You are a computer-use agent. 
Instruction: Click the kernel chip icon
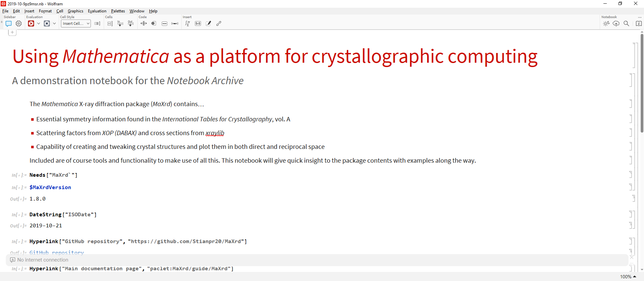[x=47, y=23]
